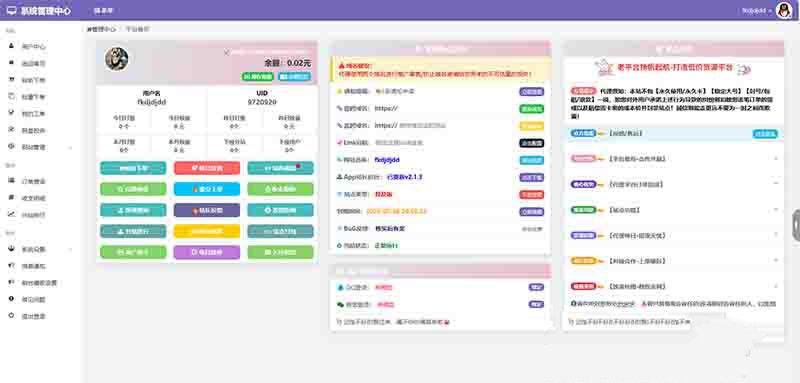The height and width of the screenshot is (383, 800).
Task: Click the penguin avatar in top bar
Action: pos(783,10)
